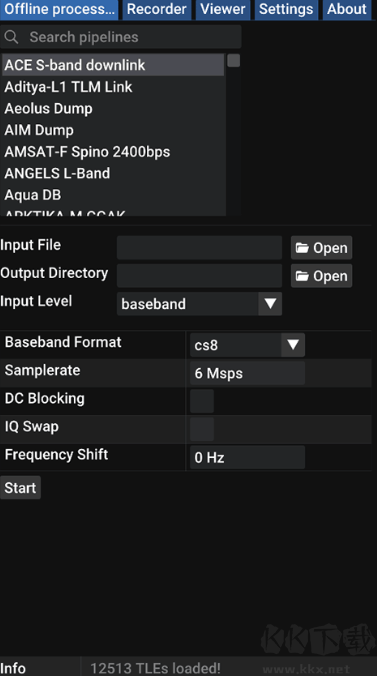Open the Baseband Format cs8 dropdown
The image size is (377, 676).
tap(248, 345)
